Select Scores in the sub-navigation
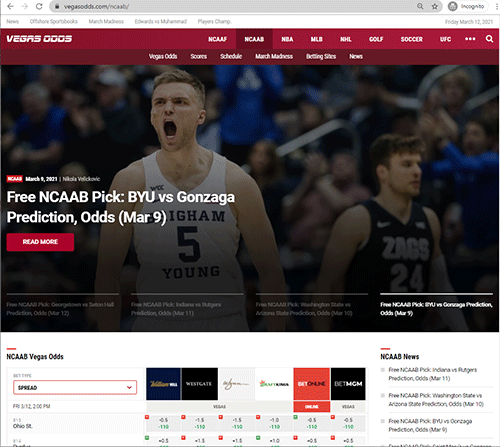 click(199, 56)
